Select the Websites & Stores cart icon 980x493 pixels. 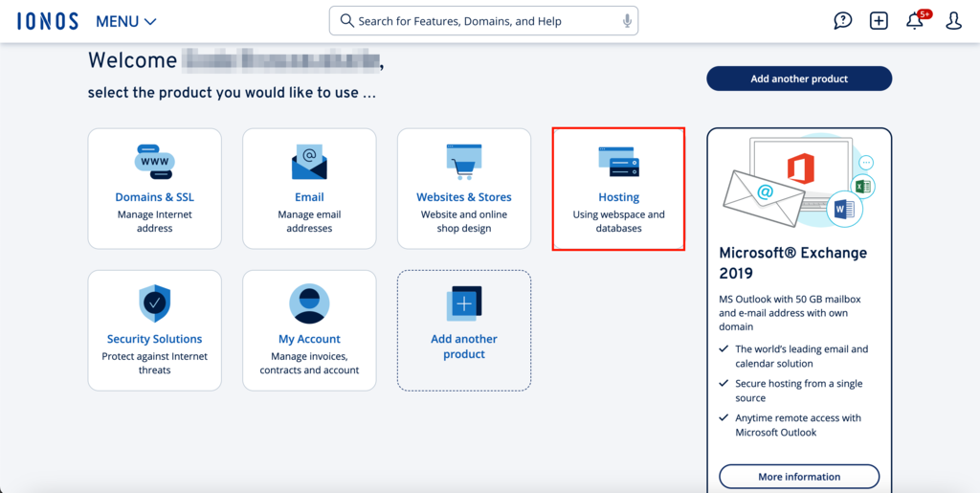click(464, 162)
